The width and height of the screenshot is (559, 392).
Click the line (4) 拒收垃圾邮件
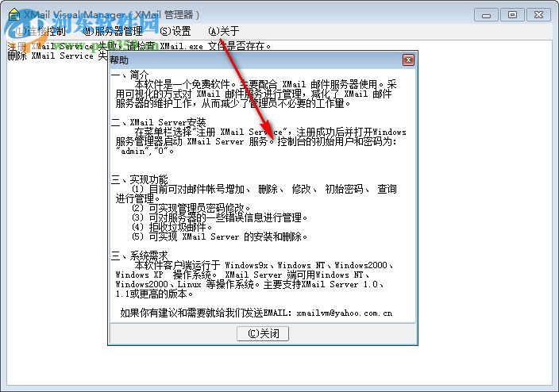pyautogui.click(x=172, y=228)
